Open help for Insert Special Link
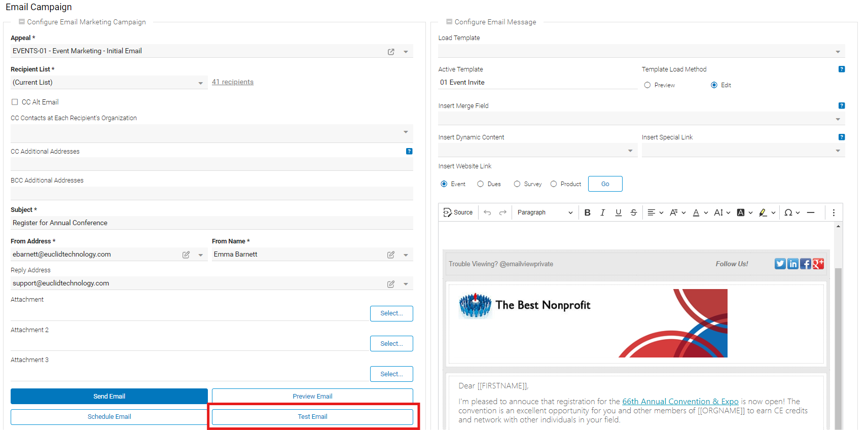868x430 pixels. pos(842,137)
